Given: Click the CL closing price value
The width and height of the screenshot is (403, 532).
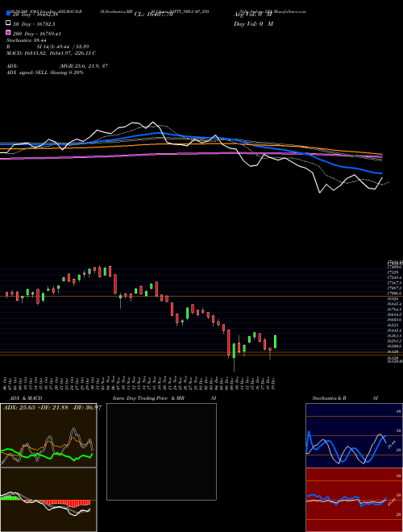Looking at the screenshot, I should pos(154,15).
